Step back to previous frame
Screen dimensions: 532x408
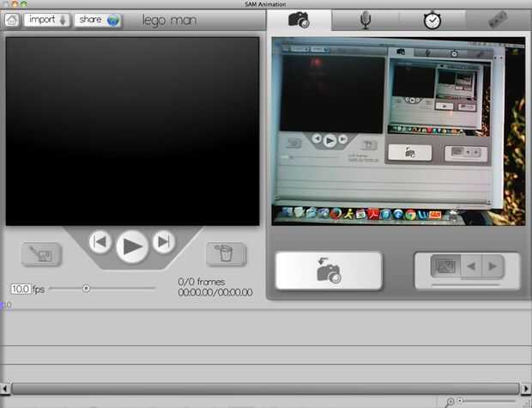pyautogui.click(x=100, y=242)
